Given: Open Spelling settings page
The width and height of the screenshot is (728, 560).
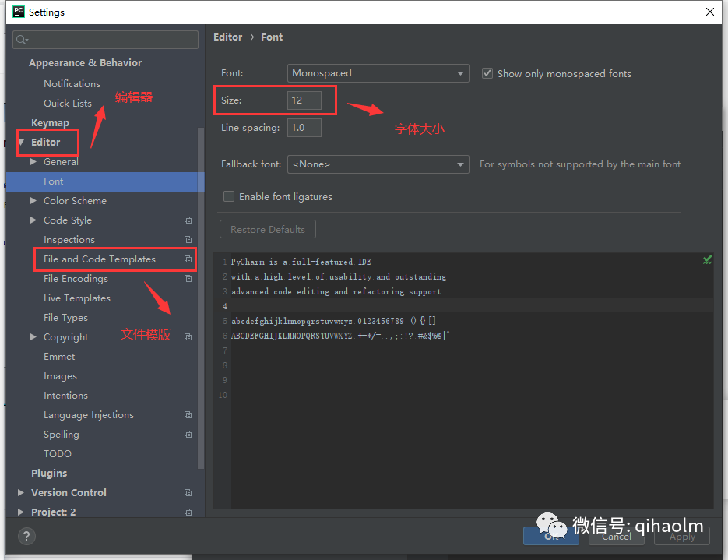Looking at the screenshot, I should point(62,434).
